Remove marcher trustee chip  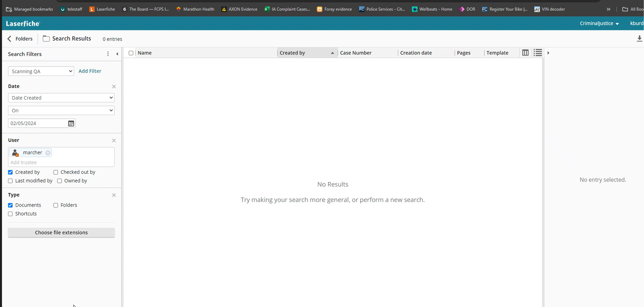point(48,153)
